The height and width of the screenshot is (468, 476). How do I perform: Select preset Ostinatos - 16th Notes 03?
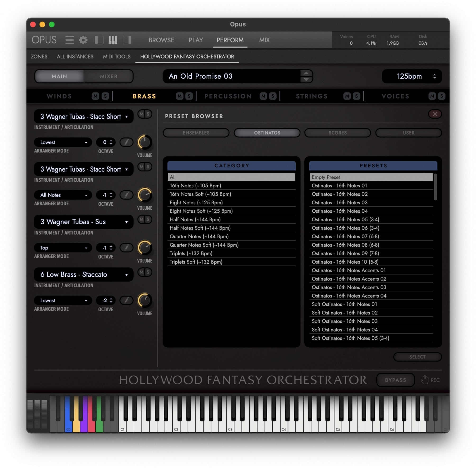(x=371, y=202)
